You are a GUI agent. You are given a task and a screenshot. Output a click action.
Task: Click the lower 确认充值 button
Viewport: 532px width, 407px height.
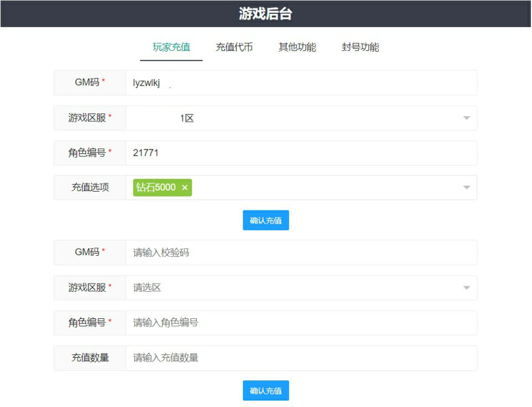coord(265,391)
